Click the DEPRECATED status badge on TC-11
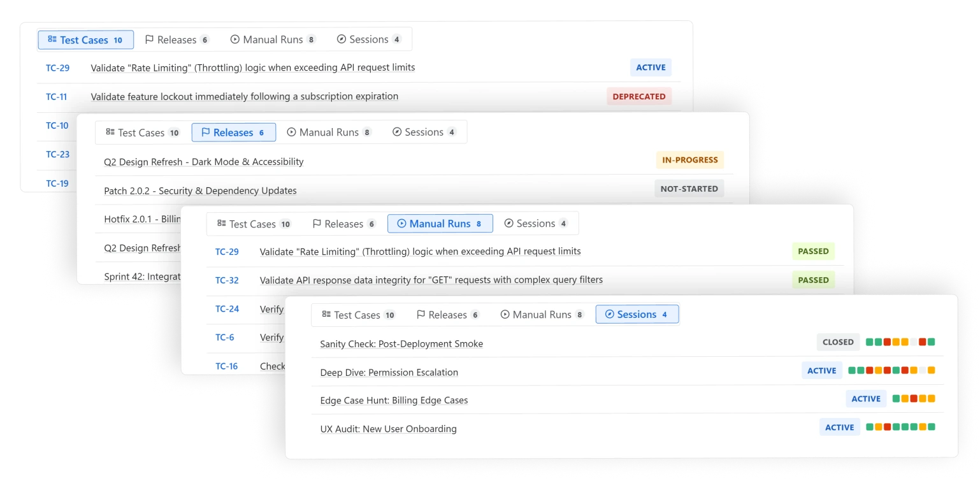 tap(639, 97)
